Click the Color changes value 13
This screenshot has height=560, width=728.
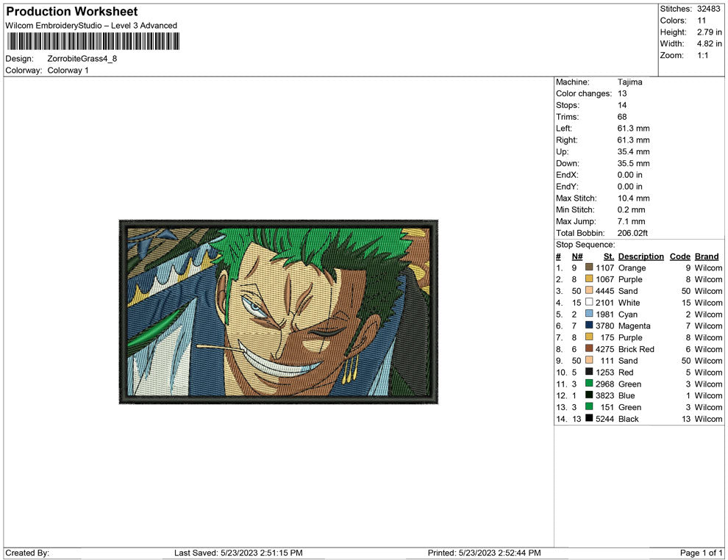(621, 93)
